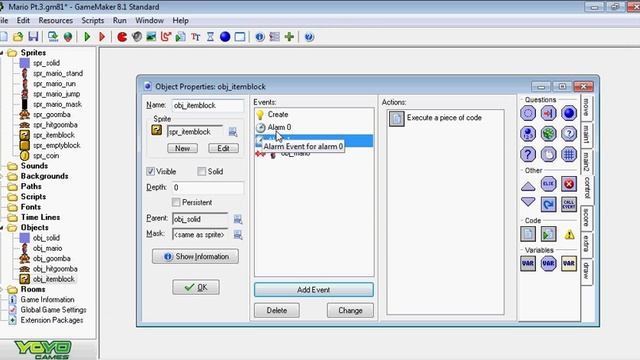Create a script from the toolbar
Image resolution: width=640 pixels, height=360 pixels.
pyautogui.click(x=180, y=37)
